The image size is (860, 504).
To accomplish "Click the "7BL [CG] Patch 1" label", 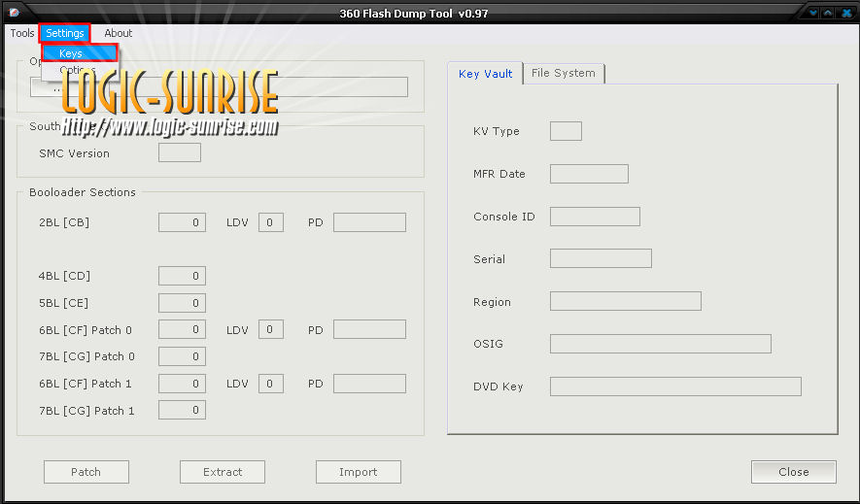I will click(x=86, y=411).
